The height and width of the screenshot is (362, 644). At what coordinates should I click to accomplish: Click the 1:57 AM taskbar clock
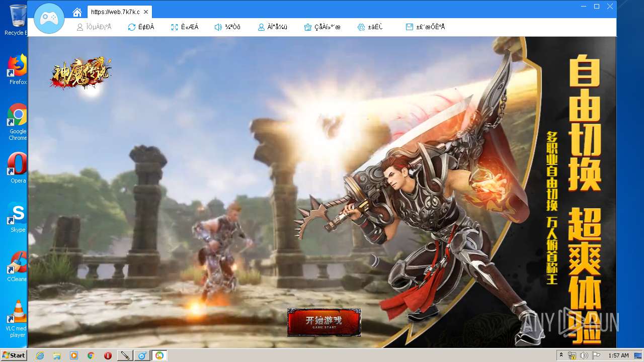[618, 355]
